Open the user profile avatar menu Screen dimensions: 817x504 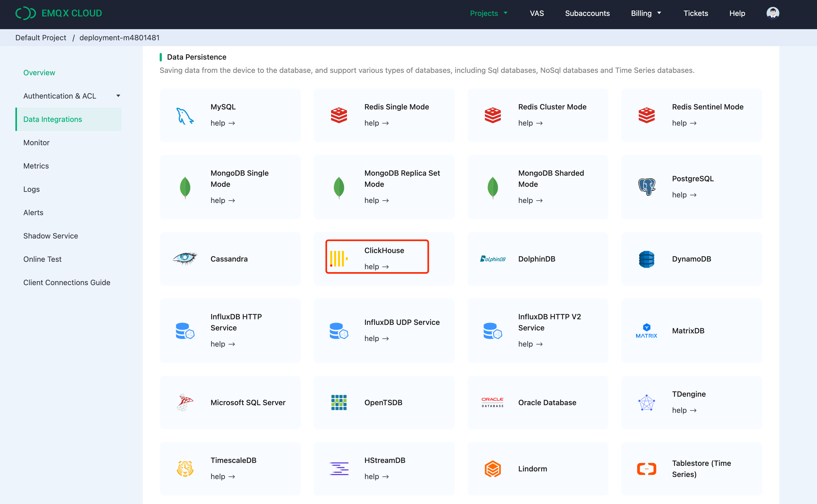773,13
